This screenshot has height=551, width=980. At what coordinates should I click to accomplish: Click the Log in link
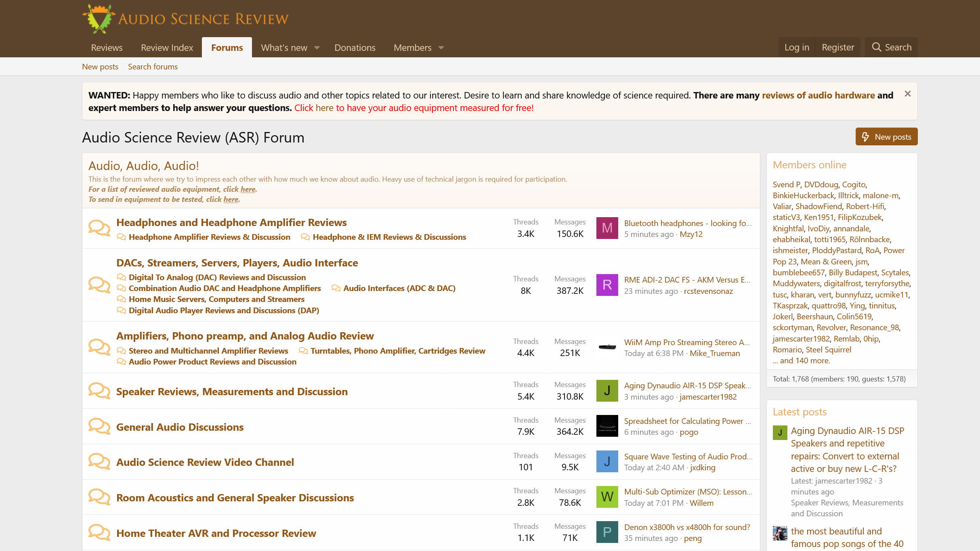[796, 47]
